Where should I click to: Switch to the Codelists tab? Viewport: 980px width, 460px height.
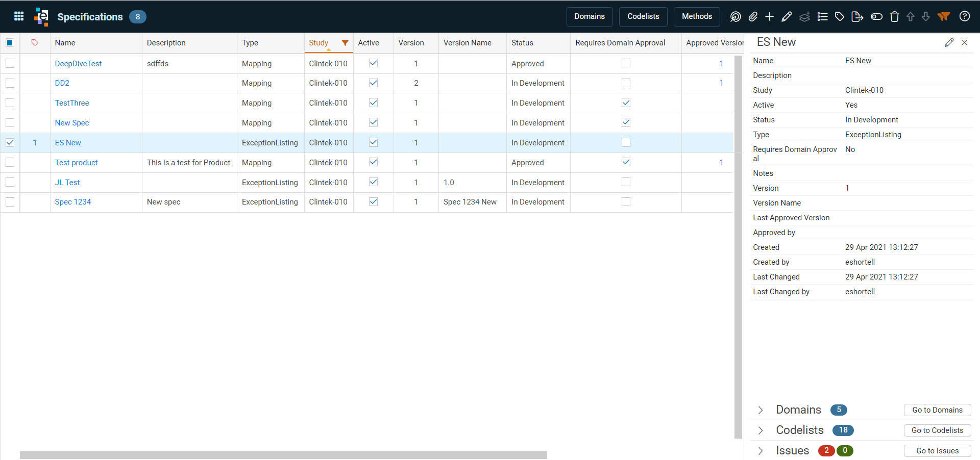643,16
